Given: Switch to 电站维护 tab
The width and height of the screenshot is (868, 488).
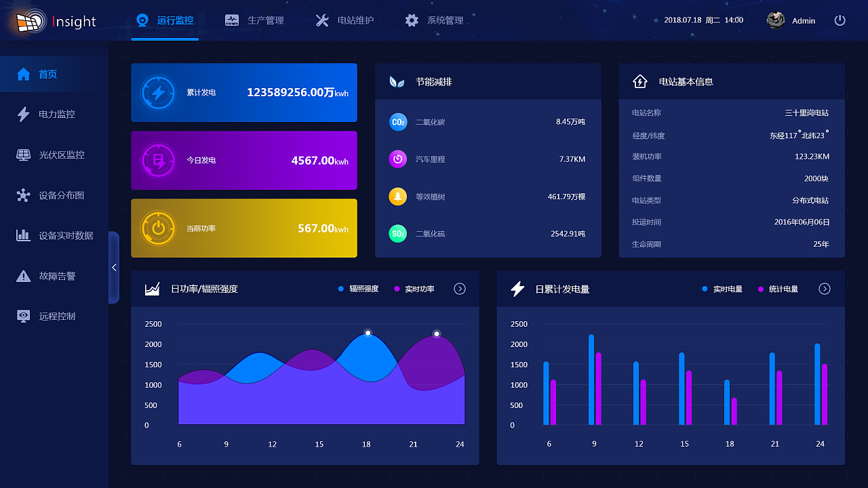Looking at the screenshot, I should [x=344, y=20].
